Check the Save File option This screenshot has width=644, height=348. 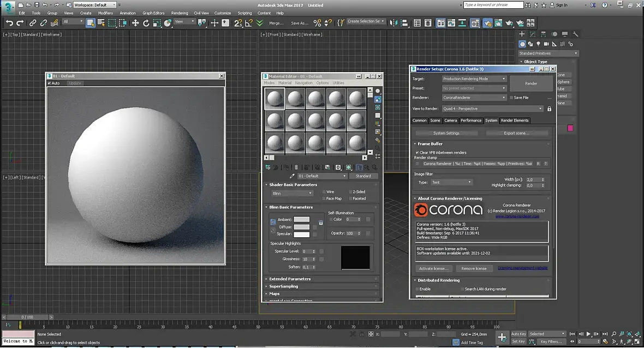tap(511, 98)
